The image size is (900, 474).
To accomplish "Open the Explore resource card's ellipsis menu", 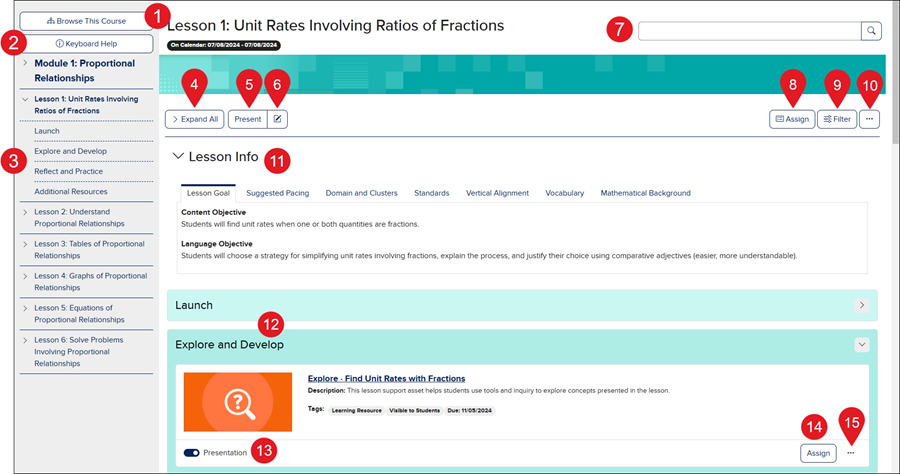I will click(x=851, y=453).
